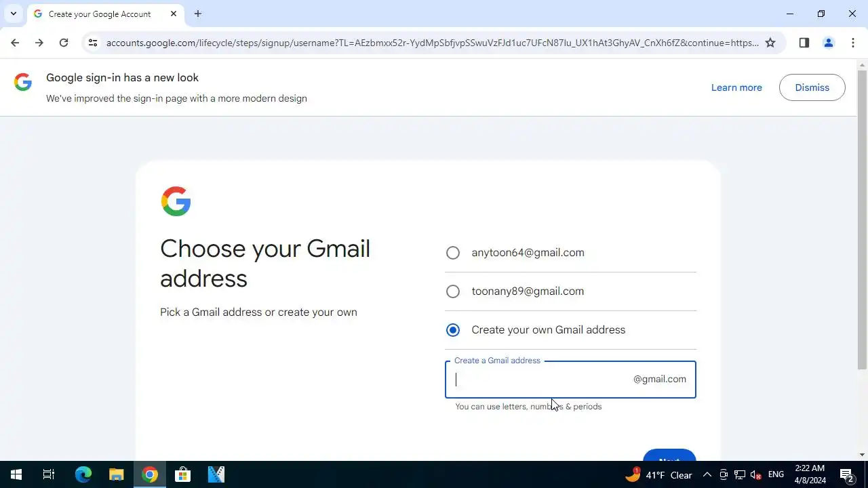This screenshot has width=868, height=488.
Task: Reload the current page
Action: pos(64,43)
